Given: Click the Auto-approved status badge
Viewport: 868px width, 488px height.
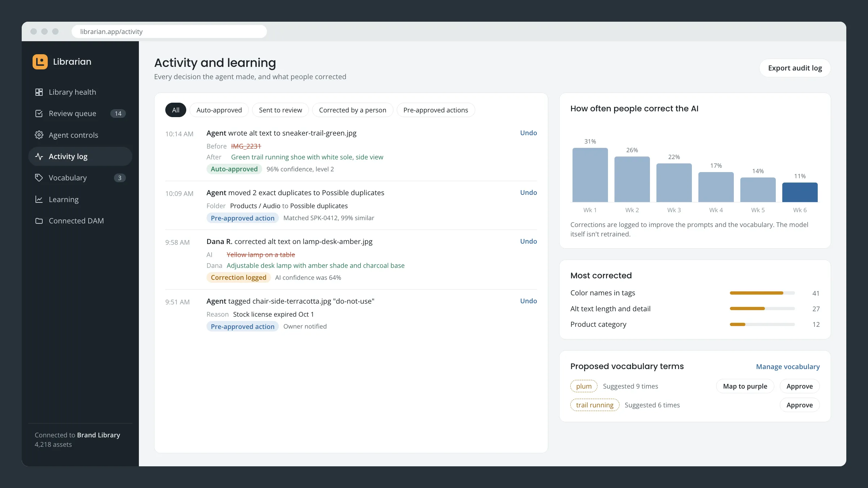Looking at the screenshot, I should coord(234,169).
